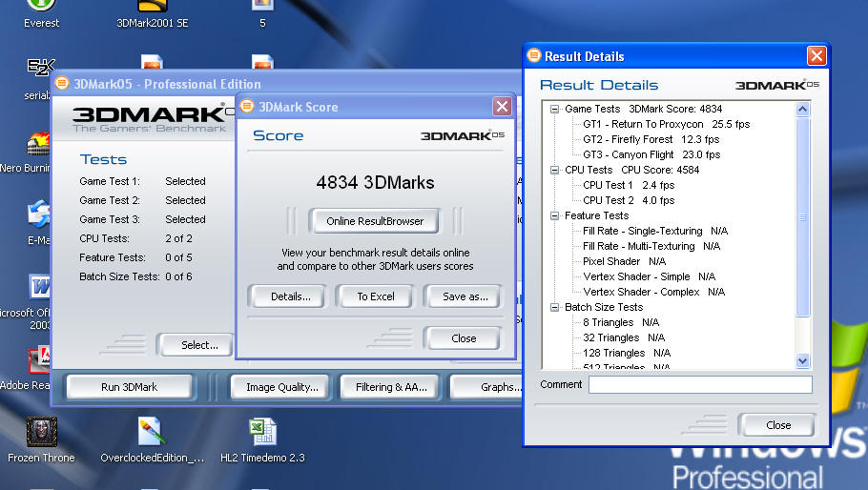This screenshot has width=868, height=490.
Task: Click the Save as... button
Action: [465, 296]
